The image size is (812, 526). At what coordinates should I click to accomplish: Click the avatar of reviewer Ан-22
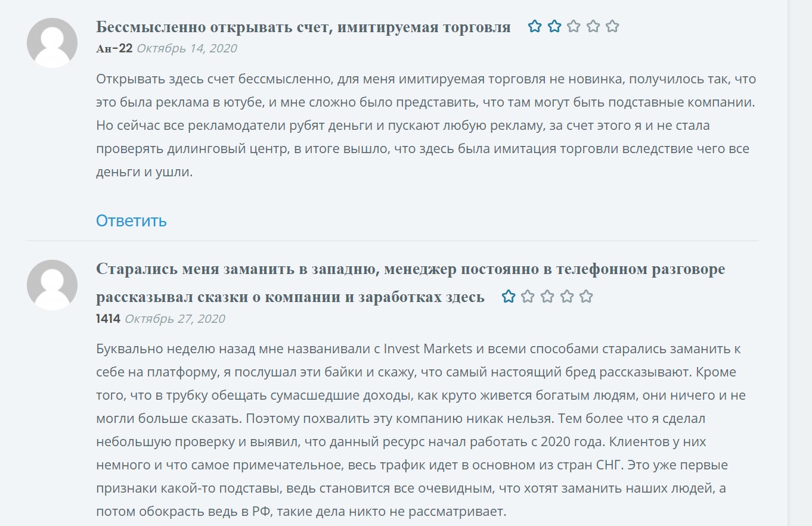(x=52, y=43)
